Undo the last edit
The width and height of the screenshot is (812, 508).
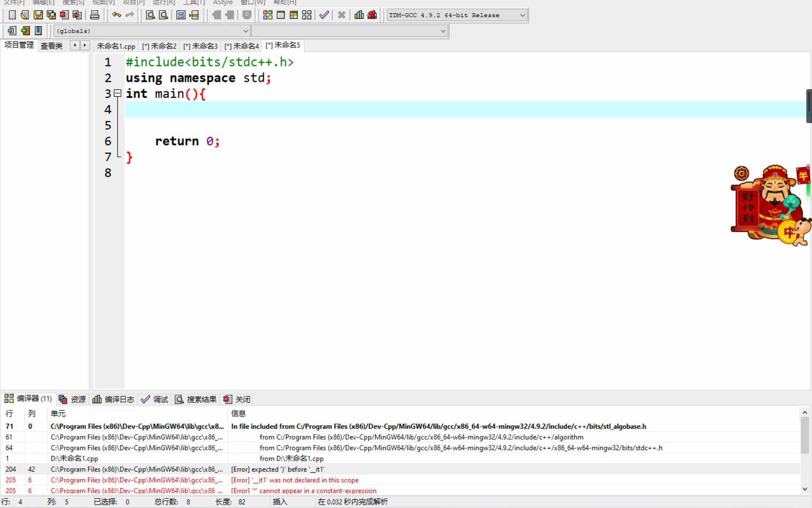pos(116,15)
